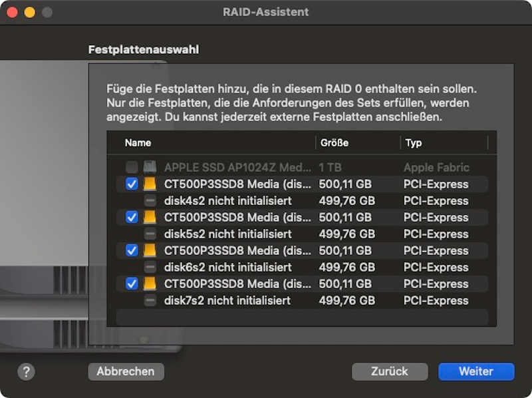Uncheck the CT500P3SSD8 drive above disk5s2
Image resolution: width=532 pixels, height=398 pixels.
(x=132, y=218)
